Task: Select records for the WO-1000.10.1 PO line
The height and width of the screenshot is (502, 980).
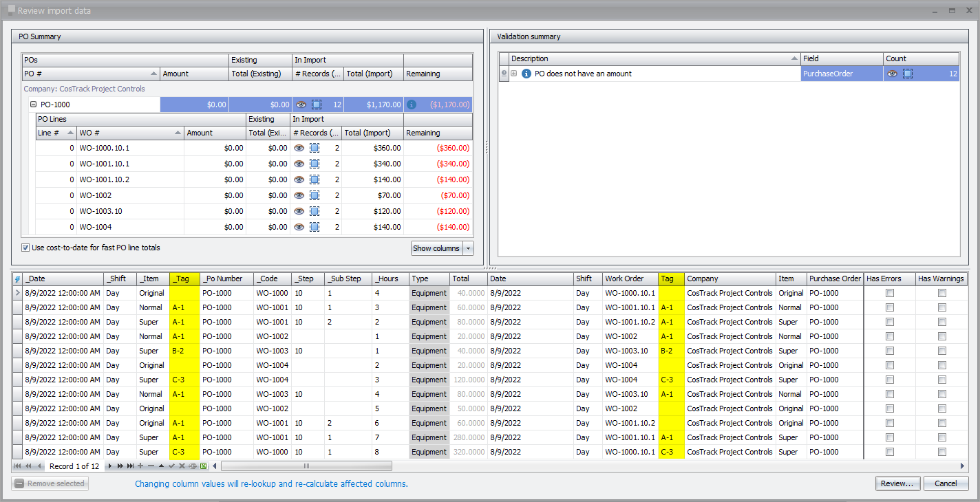Action: click(314, 148)
